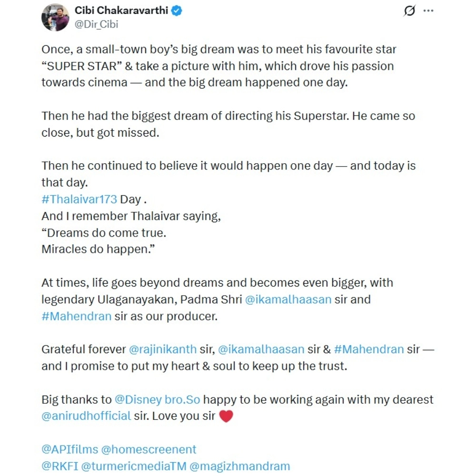The height and width of the screenshot is (476, 476).
Task: Open the #Mahendran hashtag before 'sir as our producer'
Action: (x=77, y=316)
